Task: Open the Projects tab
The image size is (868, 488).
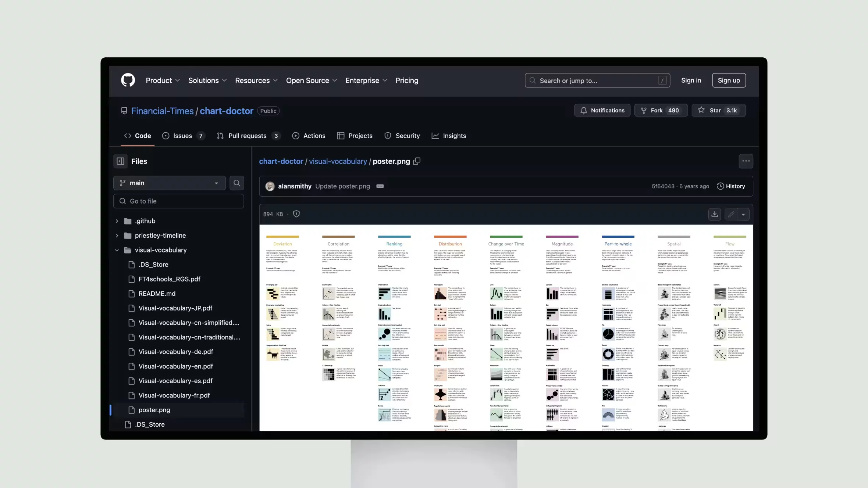Action: coord(355,136)
